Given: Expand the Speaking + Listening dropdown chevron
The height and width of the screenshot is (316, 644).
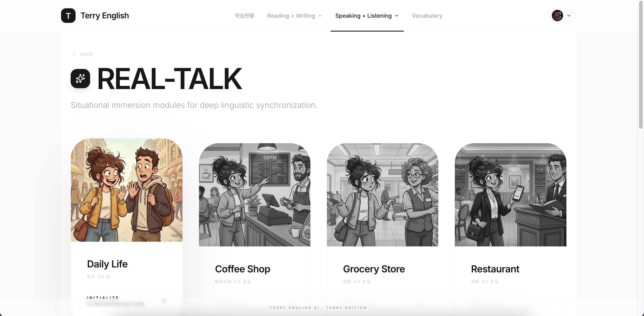Looking at the screenshot, I should point(397,16).
